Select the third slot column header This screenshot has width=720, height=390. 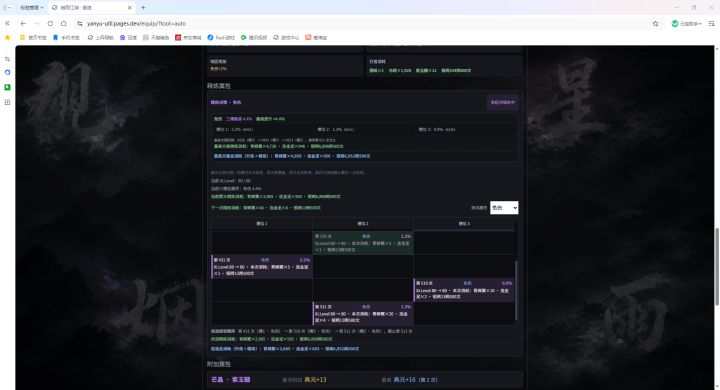[464, 224]
